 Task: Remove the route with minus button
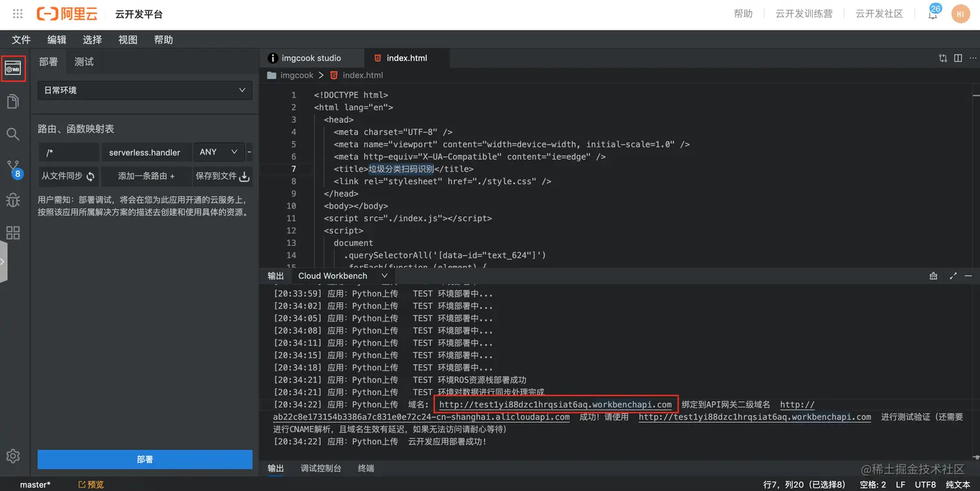click(250, 152)
